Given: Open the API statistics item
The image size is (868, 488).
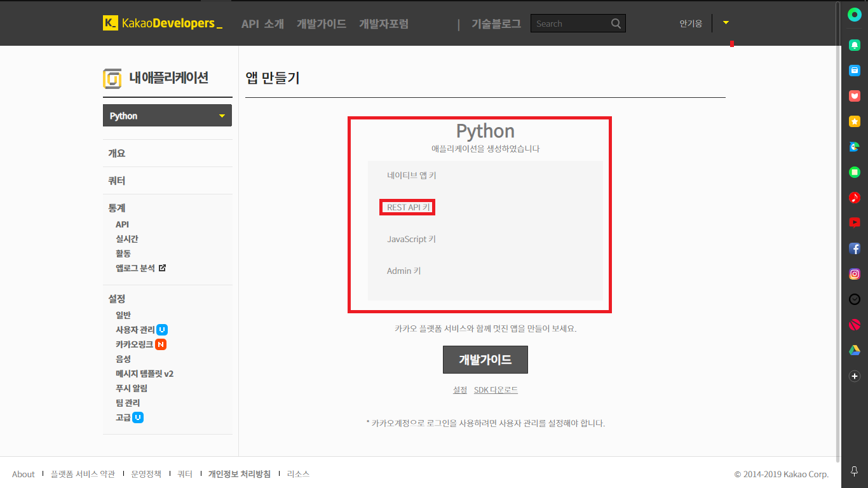Looking at the screenshot, I should 122,224.
